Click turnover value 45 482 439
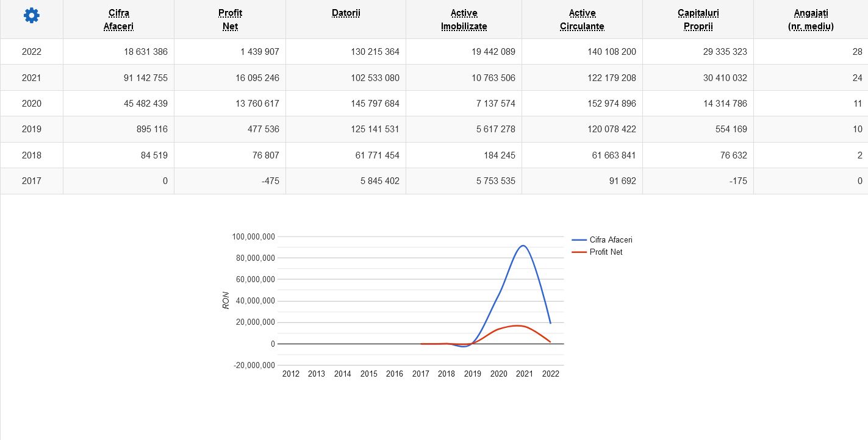The image size is (868, 440). 146,104
